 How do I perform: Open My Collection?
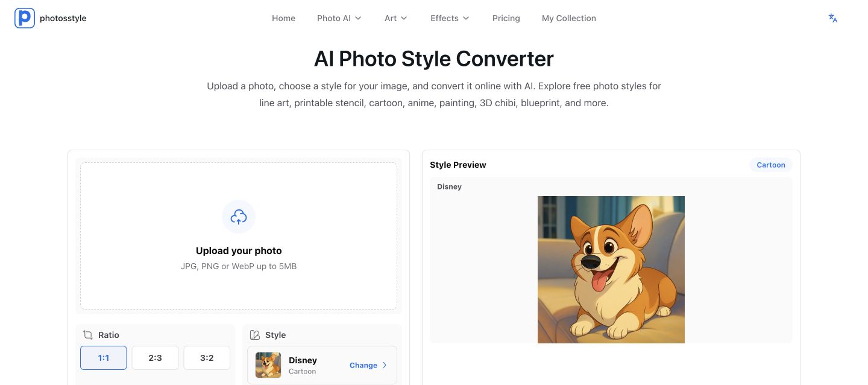coord(569,18)
